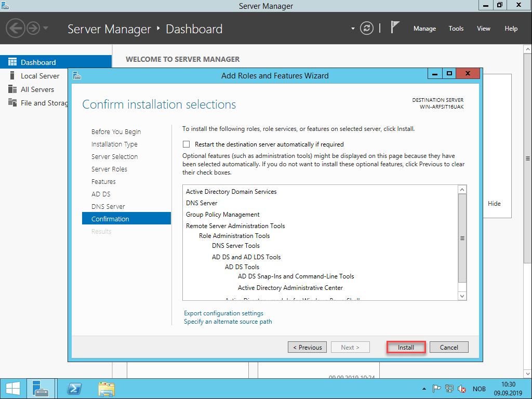Viewport: 532px width, 399px height.
Task: Open navigation history dropdown beside forward arrow
Action: [46, 28]
